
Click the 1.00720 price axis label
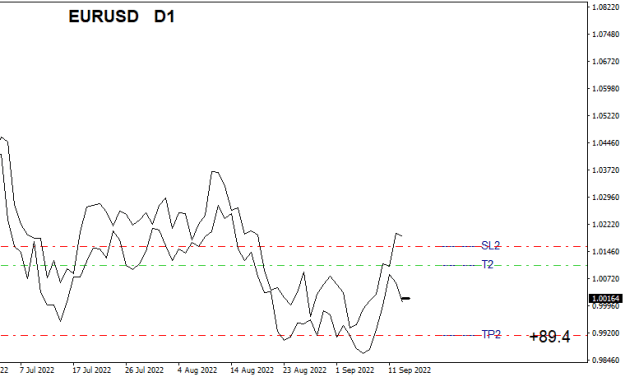606,279
